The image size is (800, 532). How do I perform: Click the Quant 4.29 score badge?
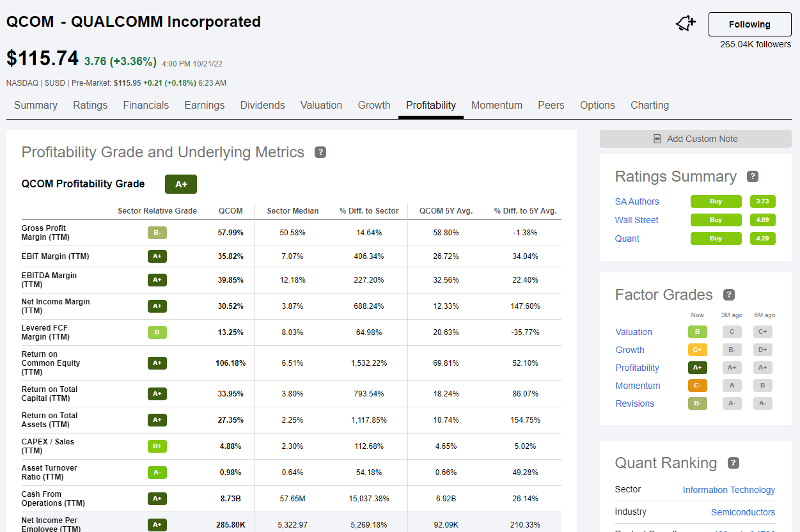(763, 239)
